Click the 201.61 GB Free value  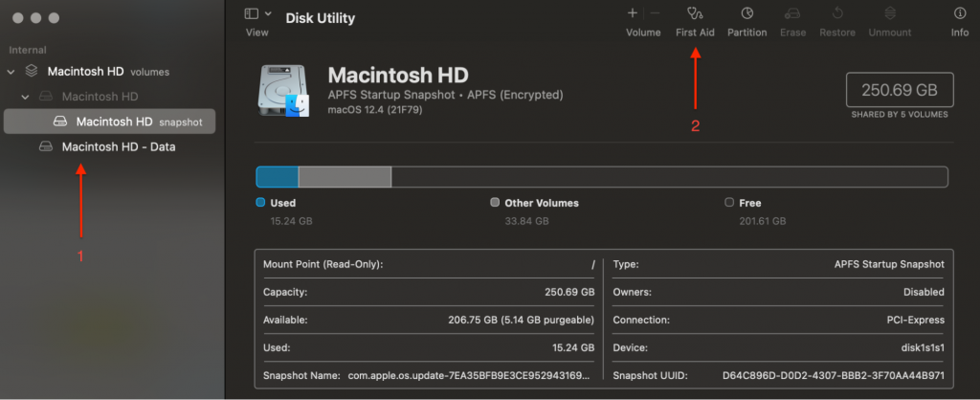click(x=761, y=221)
